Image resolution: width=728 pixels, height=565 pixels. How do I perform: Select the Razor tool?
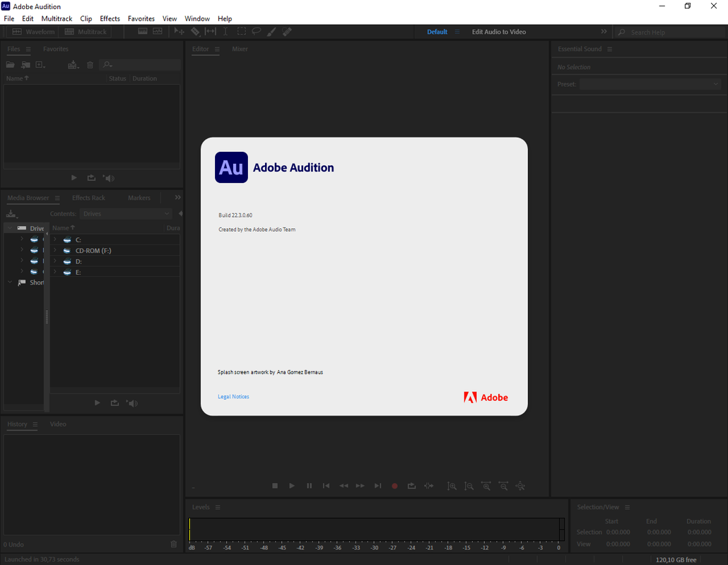click(195, 32)
